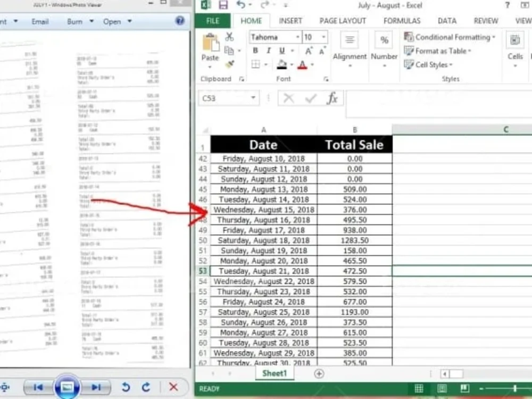Open the Tahoma font name dropdown
Viewport: 532px width, 399px height.
pos(297,37)
